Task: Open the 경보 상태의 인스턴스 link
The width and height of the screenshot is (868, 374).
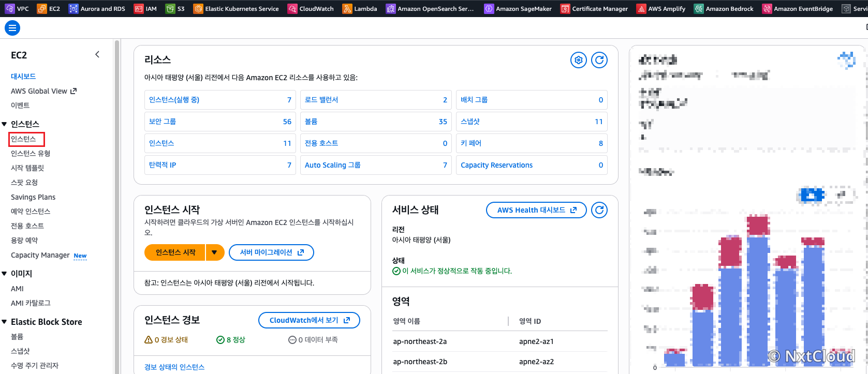Action: 174,367
